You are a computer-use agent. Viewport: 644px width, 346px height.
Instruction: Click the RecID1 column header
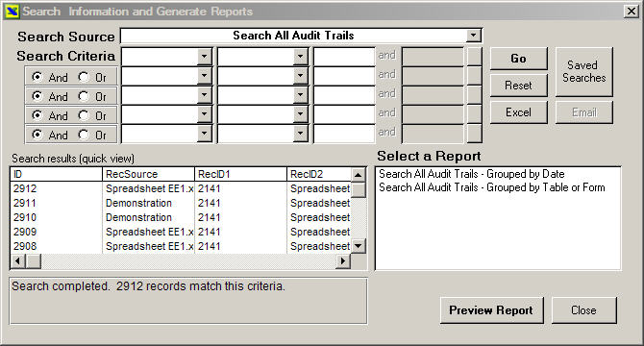240,174
